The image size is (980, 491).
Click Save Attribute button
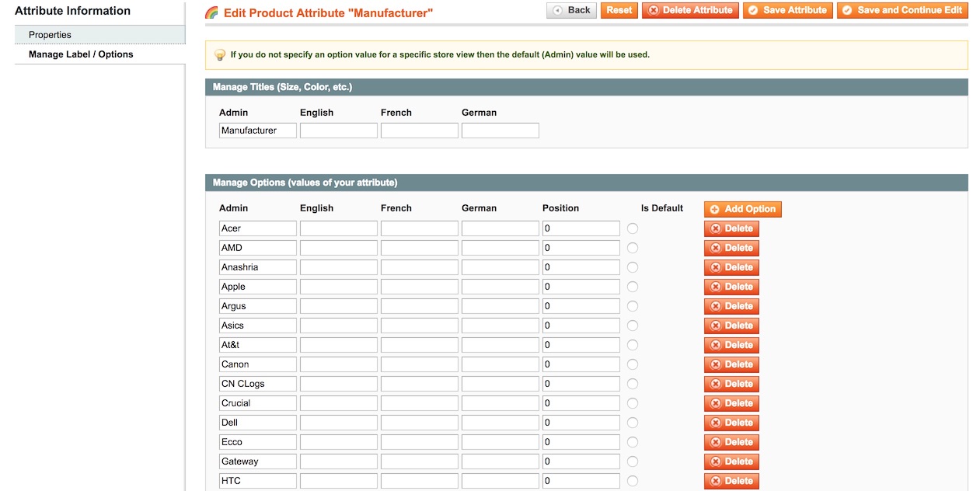pyautogui.click(x=787, y=10)
